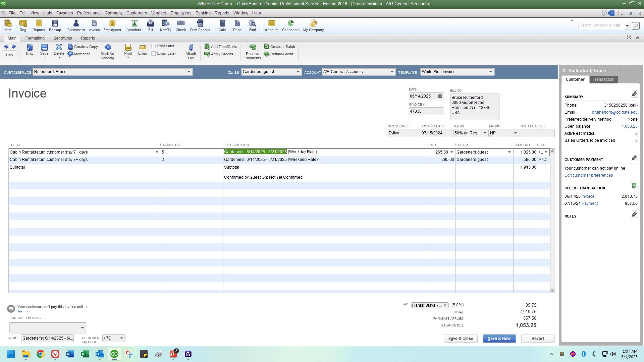Screen dimensions: 644x362
Task: Click Add Time/Costs
Action: 221,47
